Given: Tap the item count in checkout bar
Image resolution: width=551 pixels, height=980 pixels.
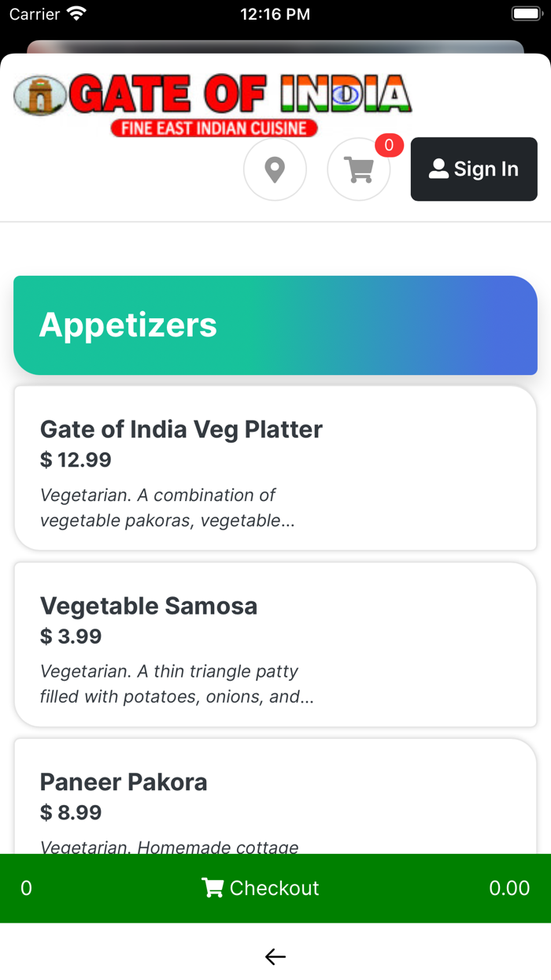Looking at the screenshot, I should coord(26,888).
